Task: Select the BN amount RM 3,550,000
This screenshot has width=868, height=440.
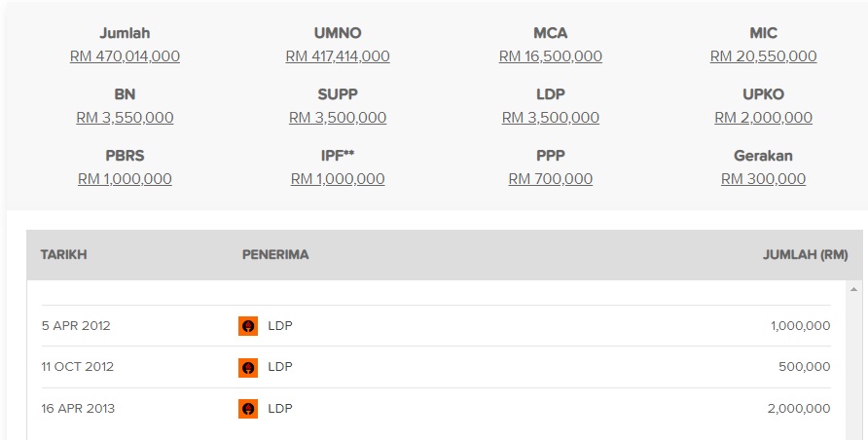Action: (125, 118)
